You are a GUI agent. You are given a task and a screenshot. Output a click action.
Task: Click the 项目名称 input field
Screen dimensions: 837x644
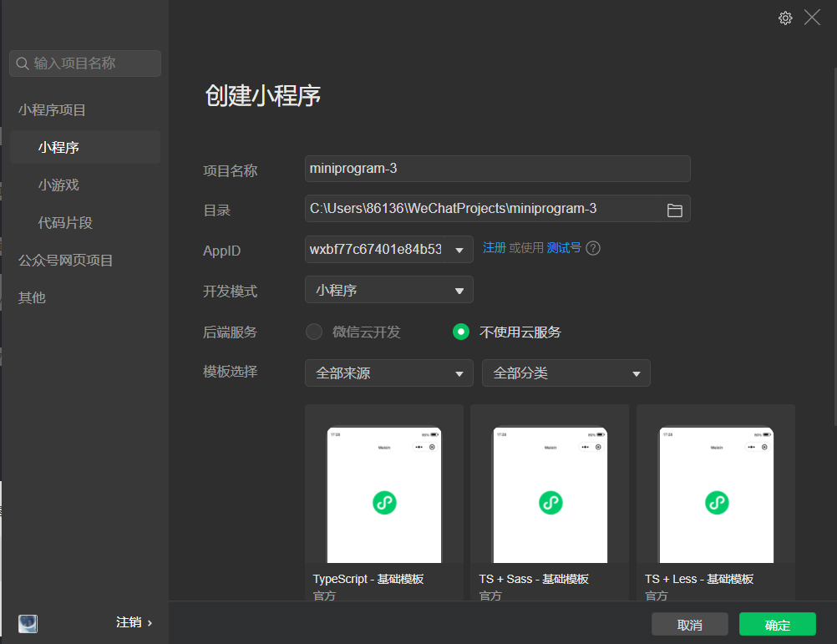[x=497, y=169]
